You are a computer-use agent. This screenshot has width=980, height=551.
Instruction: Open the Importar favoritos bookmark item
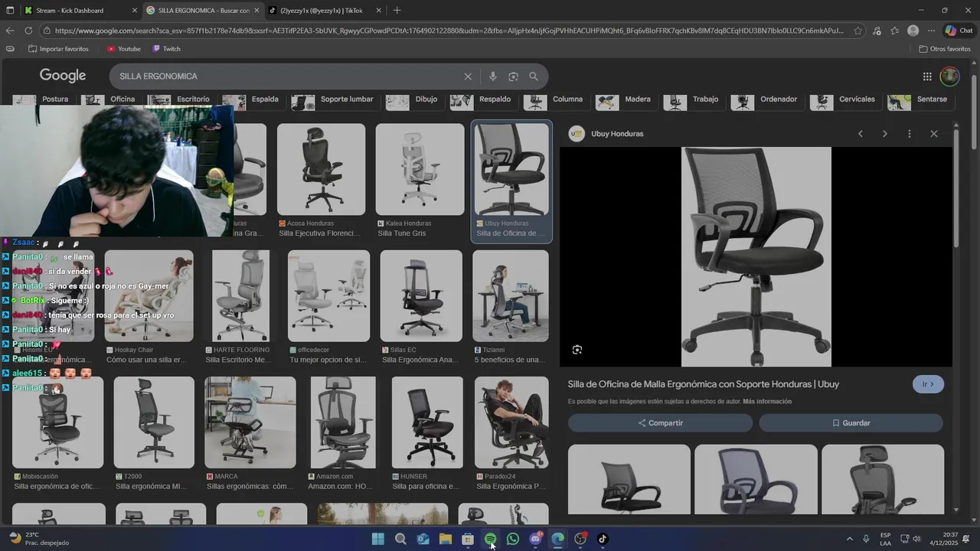(58, 49)
